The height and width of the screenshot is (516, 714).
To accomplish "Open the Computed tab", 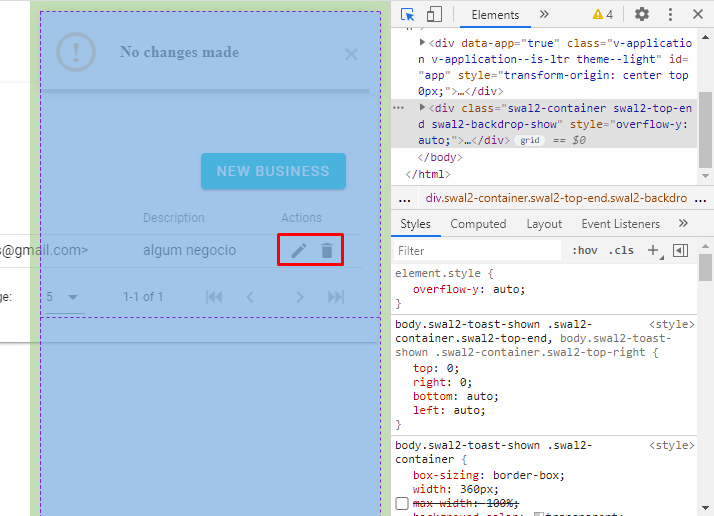I will pos(478,224).
